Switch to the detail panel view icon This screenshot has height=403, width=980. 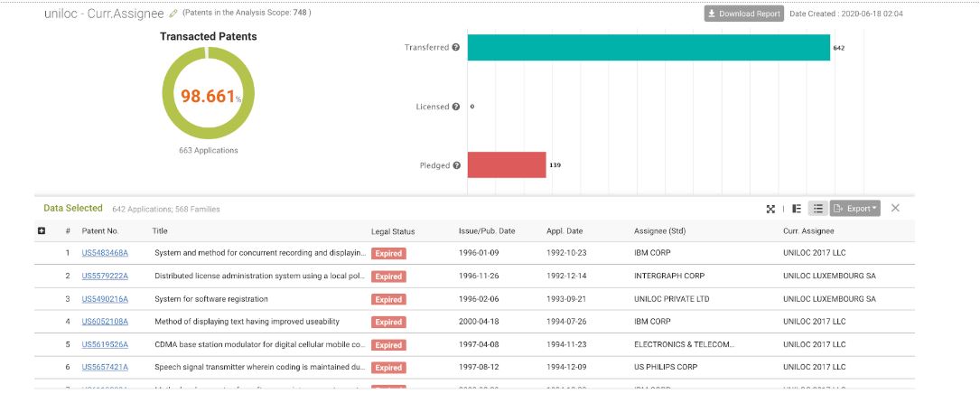pyautogui.click(x=797, y=209)
